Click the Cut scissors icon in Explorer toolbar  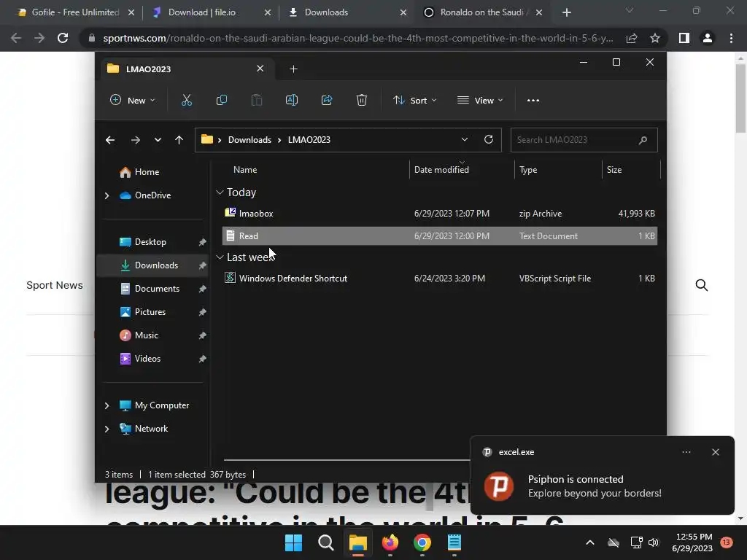186,100
